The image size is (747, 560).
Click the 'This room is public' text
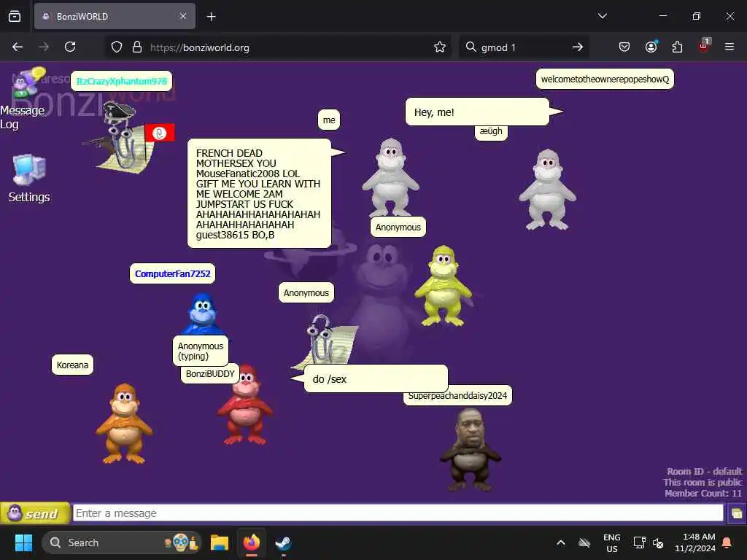[703, 483]
